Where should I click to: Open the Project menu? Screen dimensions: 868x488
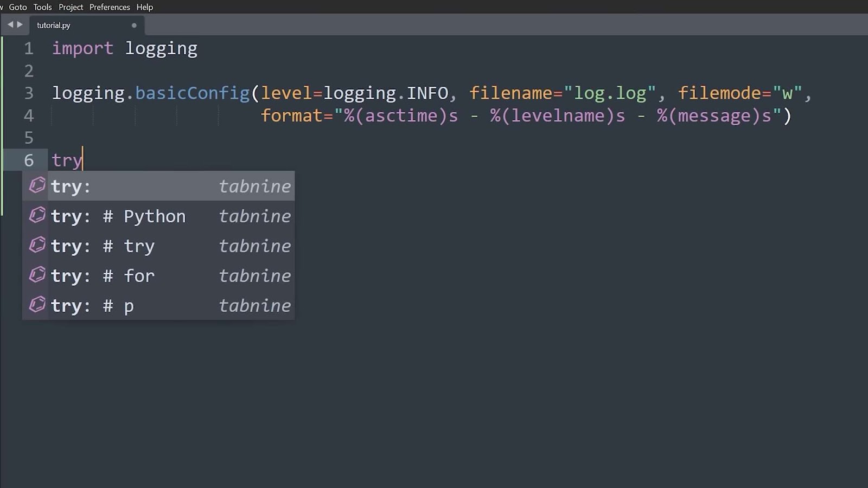70,7
